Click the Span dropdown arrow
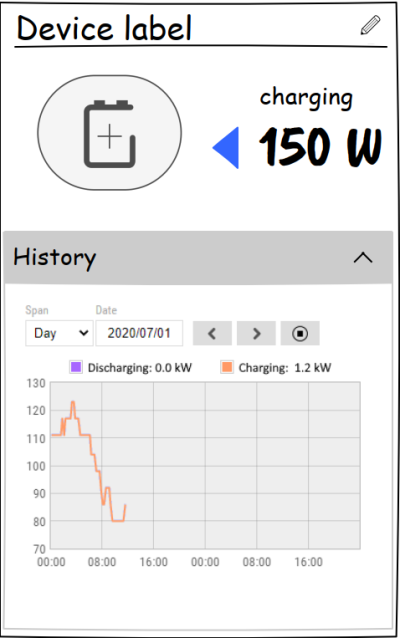Viewport: 400px width, 638px height. point(84,333)
